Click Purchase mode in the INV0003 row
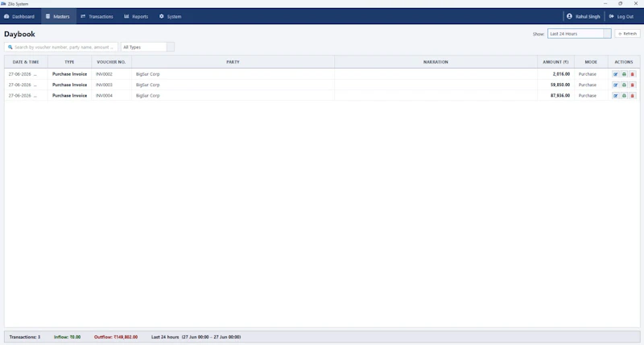The width and height of the screenshot is (644, 345). pyautogui.click(x=588, y=85)
